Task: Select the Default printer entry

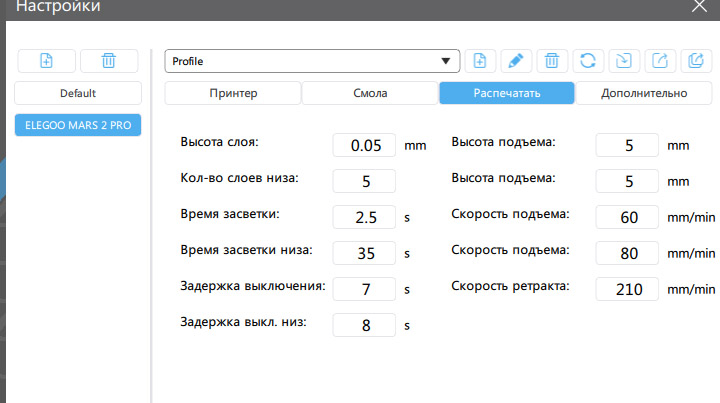Action: click(x=78, y=93)
